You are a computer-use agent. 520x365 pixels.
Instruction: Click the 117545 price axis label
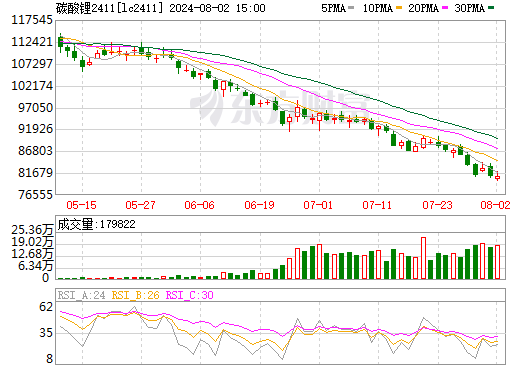[32, 20]
